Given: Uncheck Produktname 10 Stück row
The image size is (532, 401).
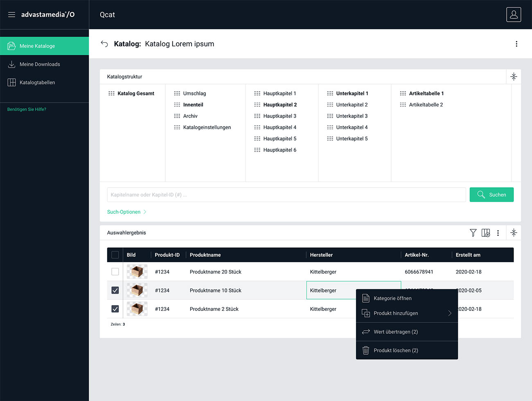Looking at the screenshot, I should tap(115, 290).
